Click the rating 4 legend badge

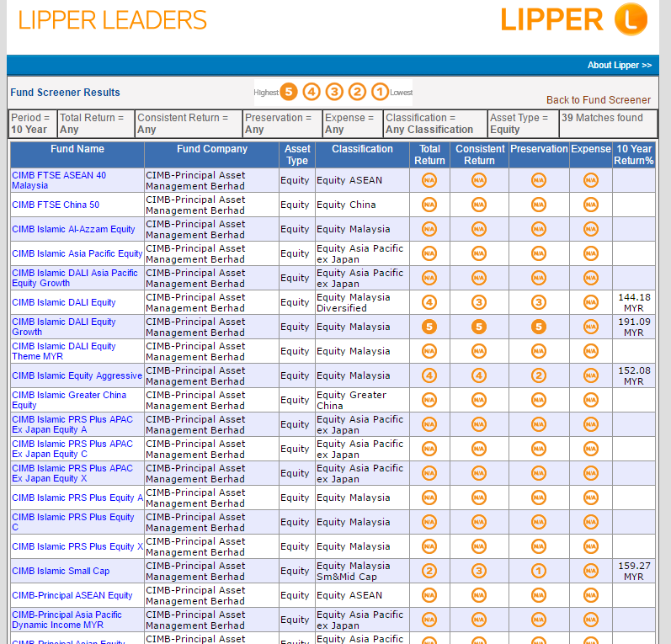tap(312, 92)
